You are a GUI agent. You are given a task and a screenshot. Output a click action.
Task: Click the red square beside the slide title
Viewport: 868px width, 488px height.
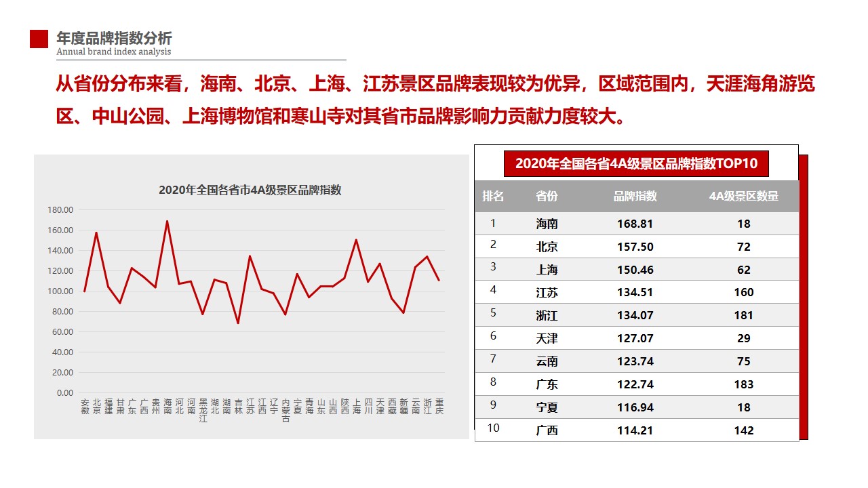(x=39, y=39)
